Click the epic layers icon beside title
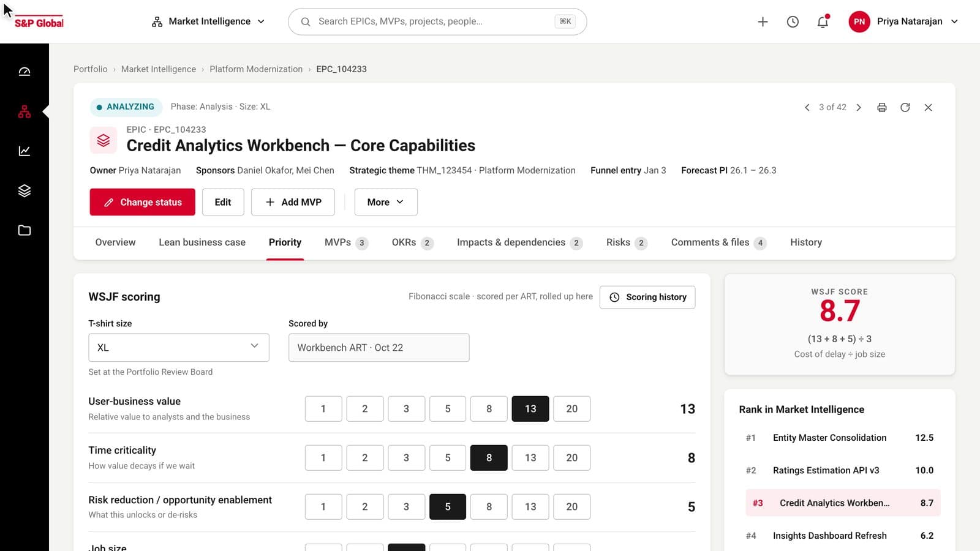This screenshot has width=980, height=551. click(104, 140)
